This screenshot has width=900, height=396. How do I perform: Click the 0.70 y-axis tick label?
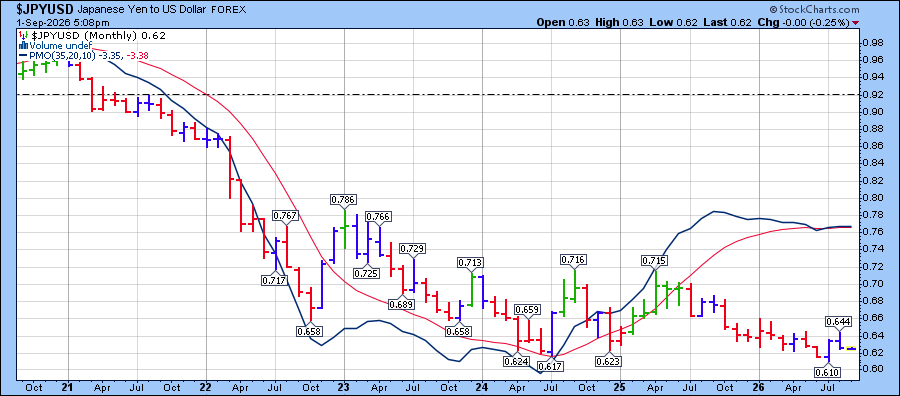[x=874, y=284]
